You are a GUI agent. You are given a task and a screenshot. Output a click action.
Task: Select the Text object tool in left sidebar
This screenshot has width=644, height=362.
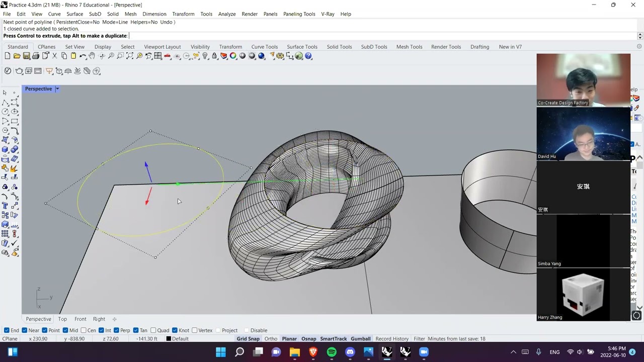coord(5,206)
